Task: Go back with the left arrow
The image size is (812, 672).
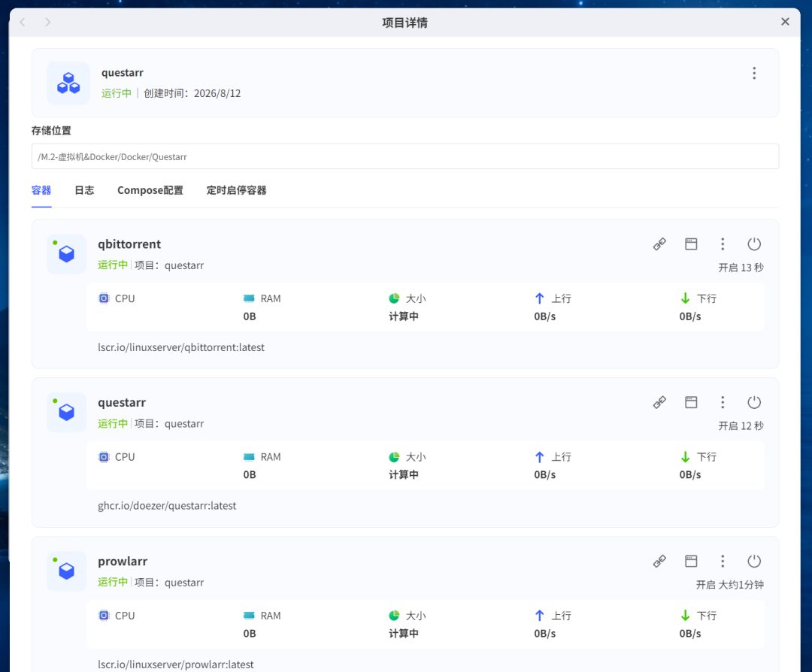Action: [x=23, y=23]
